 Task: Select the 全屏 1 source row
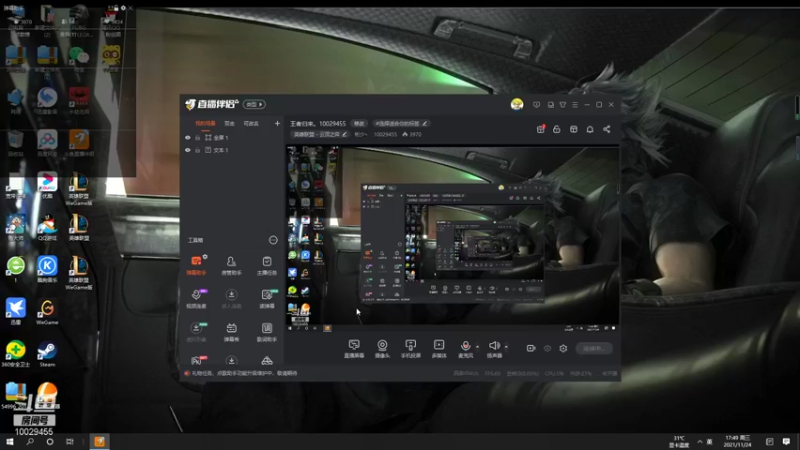[232, 138]
